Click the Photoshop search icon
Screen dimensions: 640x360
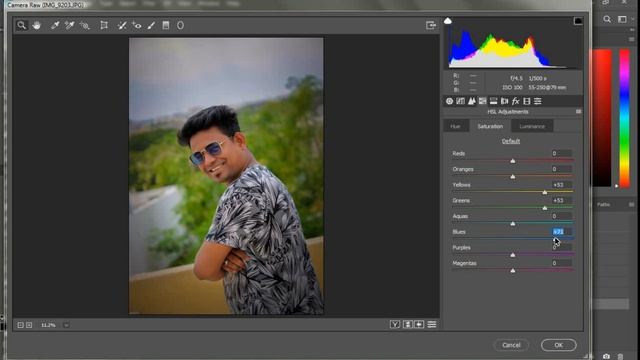[x=607, y=19]
